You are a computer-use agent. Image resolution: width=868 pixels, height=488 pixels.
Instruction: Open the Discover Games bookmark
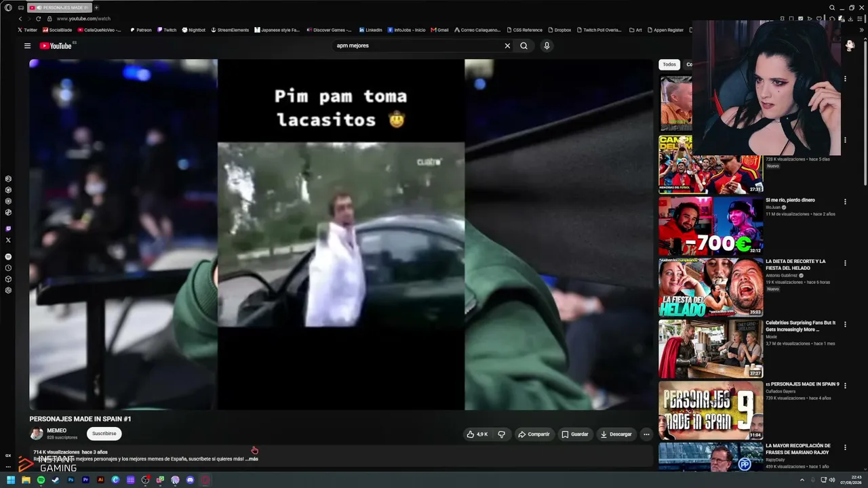(329, 30)
